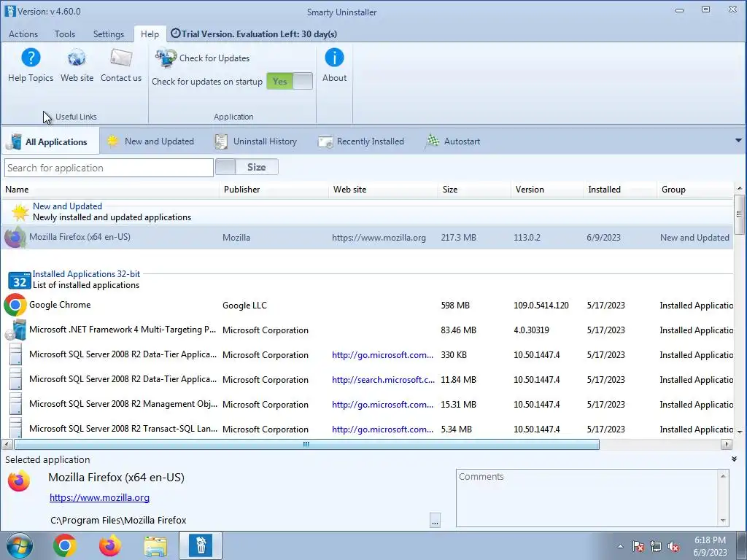The height and width of the screenshot is (560, 747).
Task: Click the Trial Version evaluation notice
Action: tap(254, 34)
